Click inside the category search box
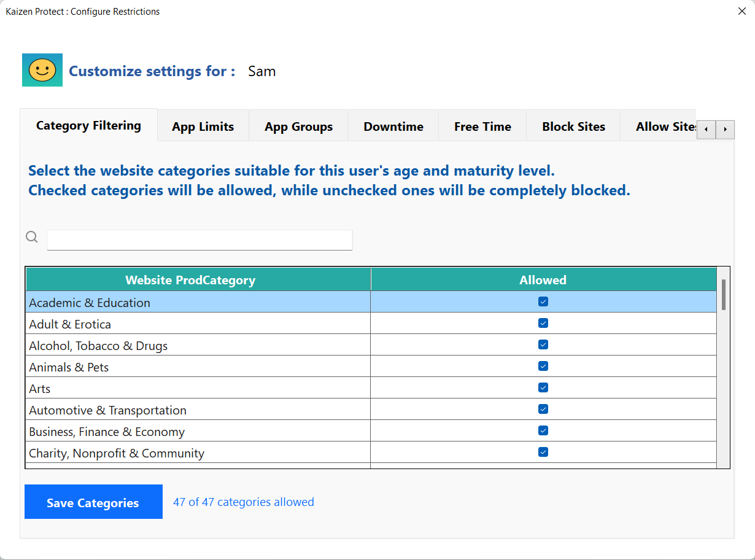Image resolution: width=755 pixels, height=560 pixels. 199,239
